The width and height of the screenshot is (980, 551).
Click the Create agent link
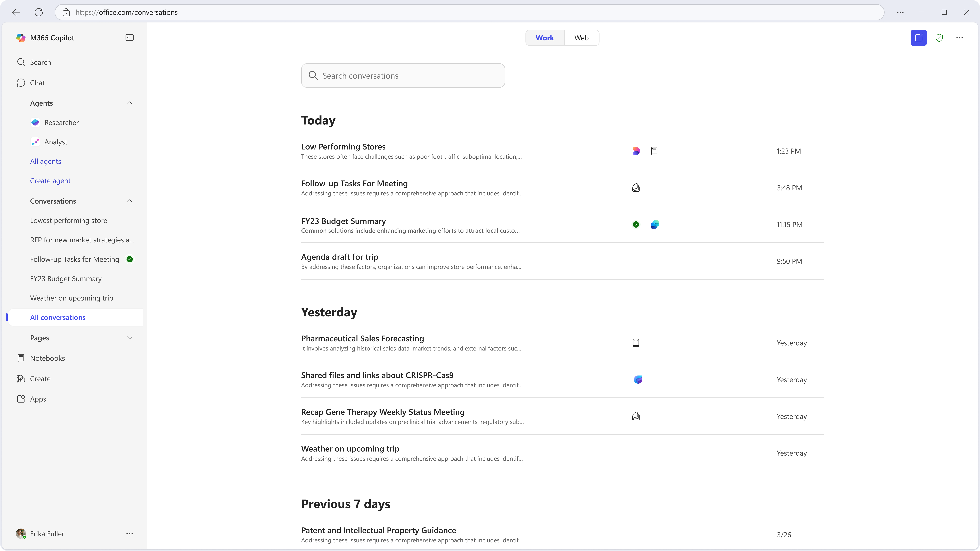(x=50, y=181)
